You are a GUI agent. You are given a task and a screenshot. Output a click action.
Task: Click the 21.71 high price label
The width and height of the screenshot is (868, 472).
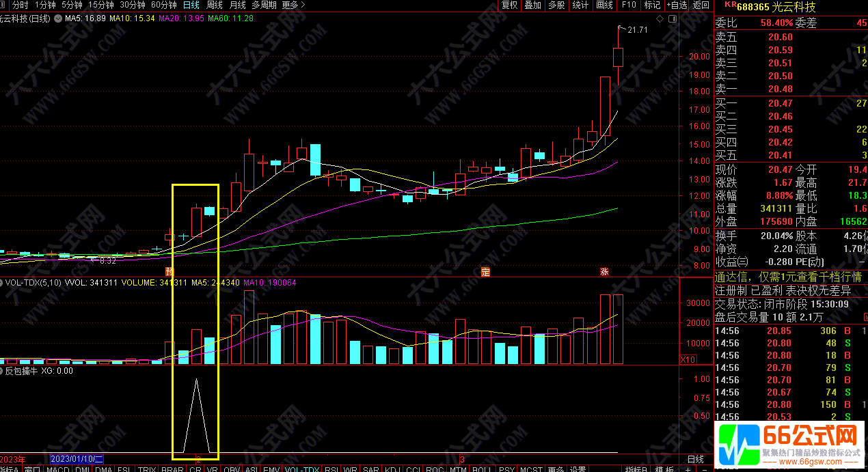[637, 29]
